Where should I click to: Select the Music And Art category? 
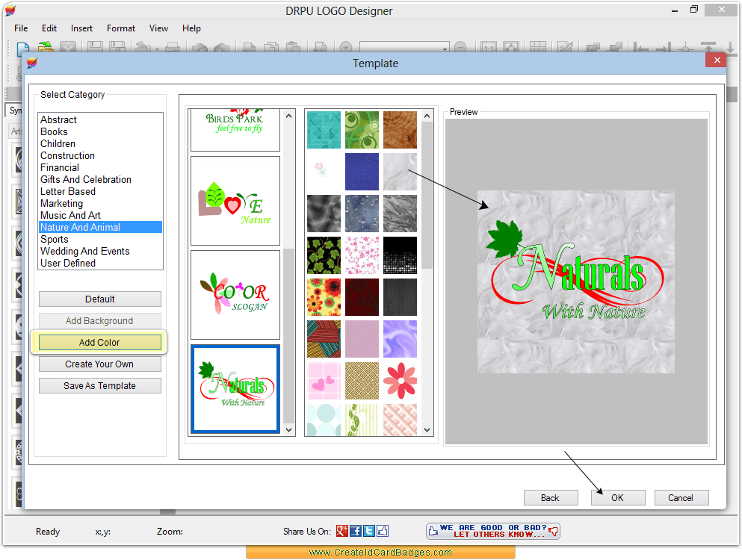pyautogui.click(x=100, y=215)
